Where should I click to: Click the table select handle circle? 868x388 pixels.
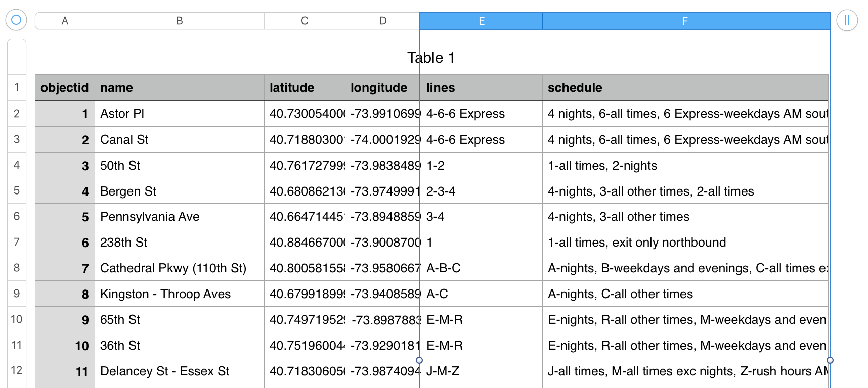16,20
